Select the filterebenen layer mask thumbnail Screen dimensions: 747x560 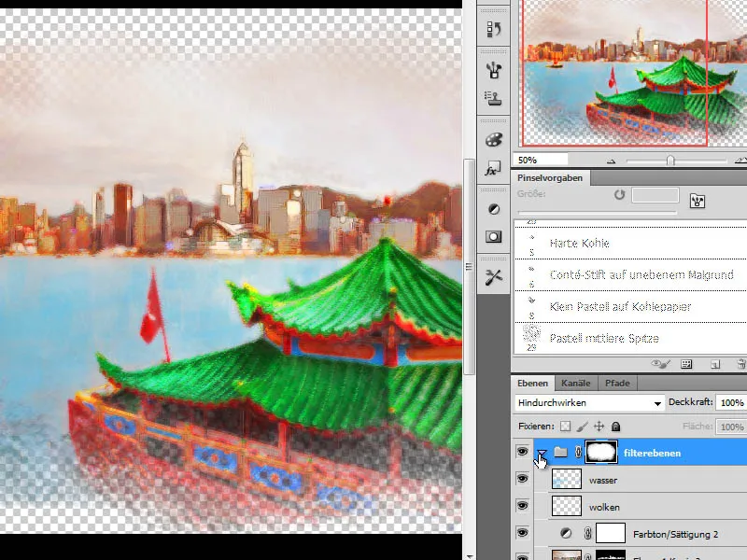tap(601, 452)
